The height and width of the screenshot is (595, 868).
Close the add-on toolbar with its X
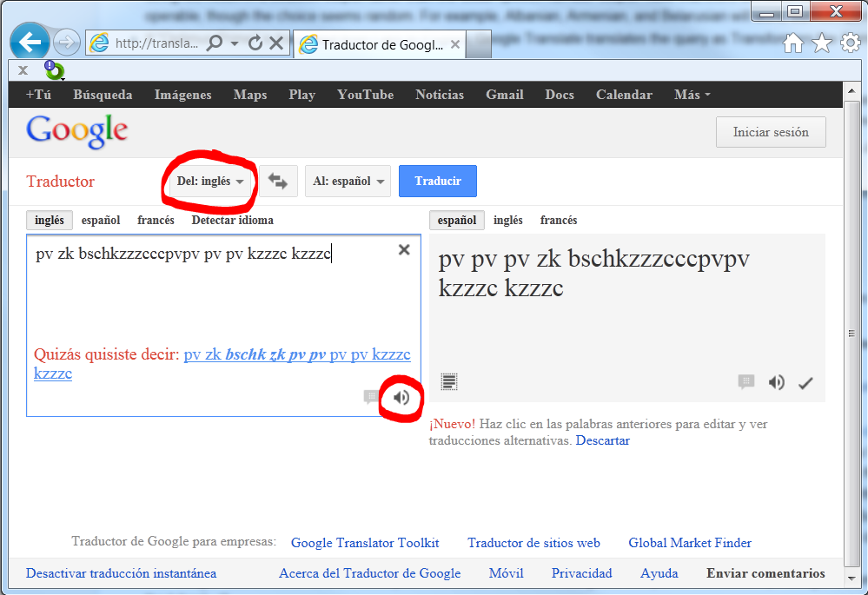point(23,70)
